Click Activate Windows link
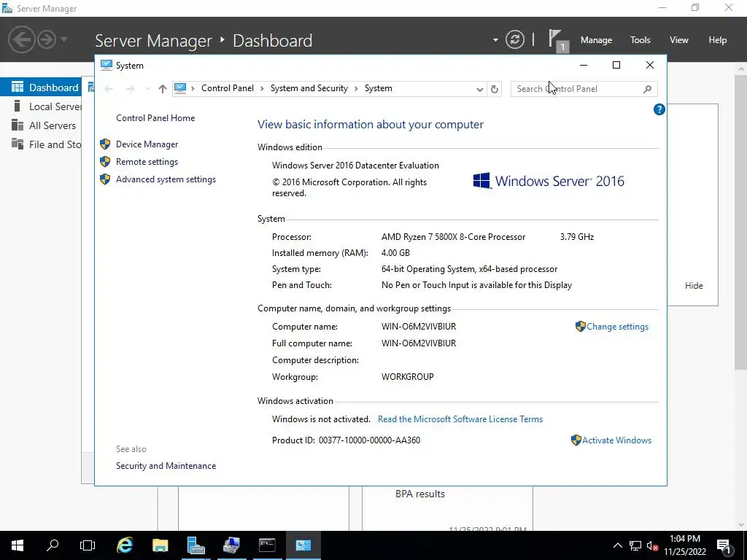Screen dimensions: 747x560 pyautogui.click(x=616, y=440)
